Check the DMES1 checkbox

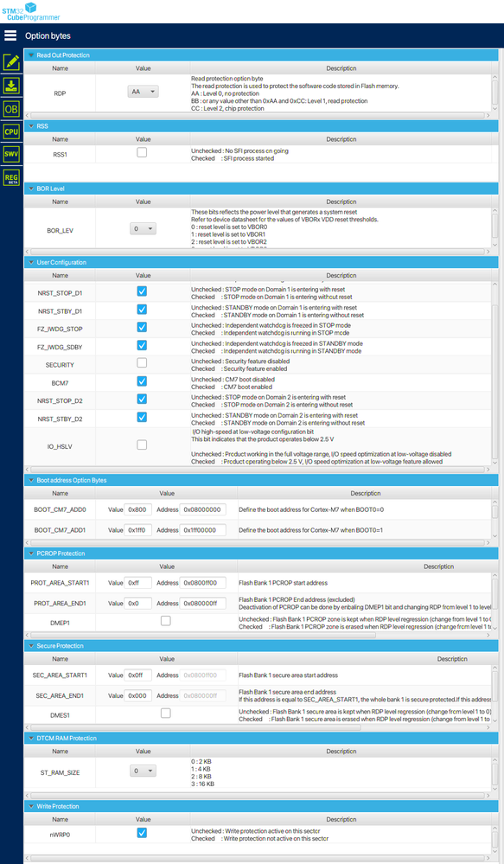point(166,714)
